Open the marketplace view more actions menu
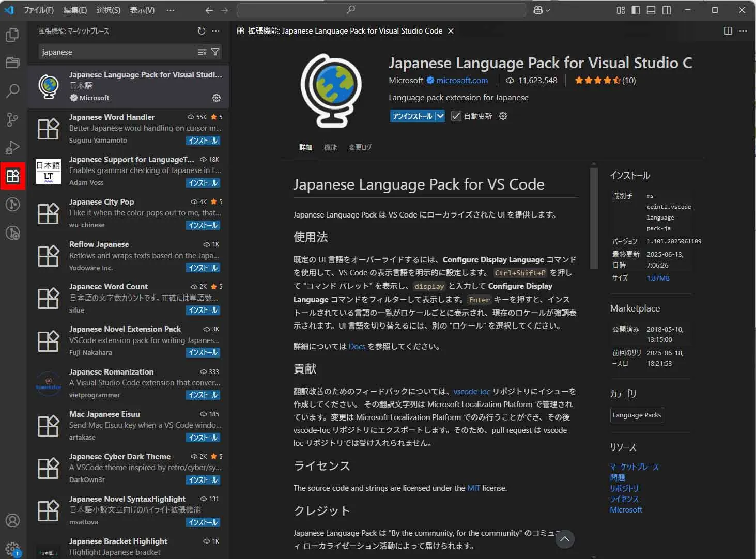This screenshot has height=559, width=756. click(x=216, y=31)
